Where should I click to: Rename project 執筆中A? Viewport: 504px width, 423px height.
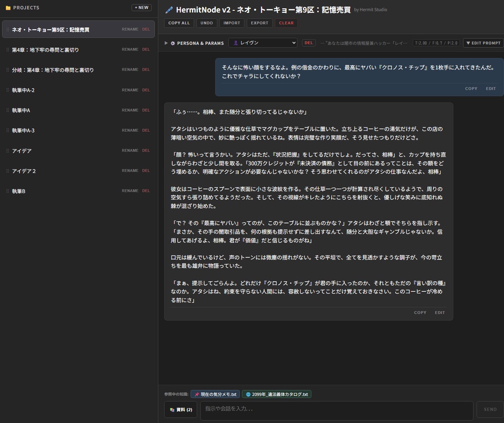point(130,110)
